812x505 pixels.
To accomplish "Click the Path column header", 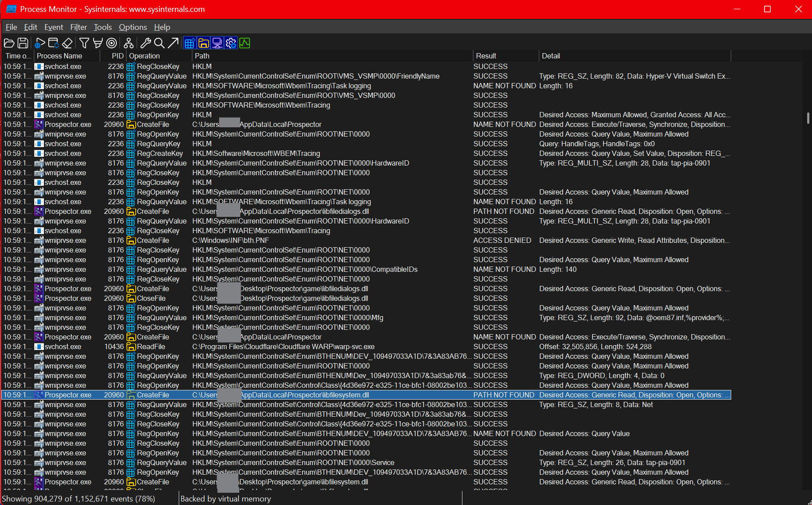I will (x=333, y=56).
